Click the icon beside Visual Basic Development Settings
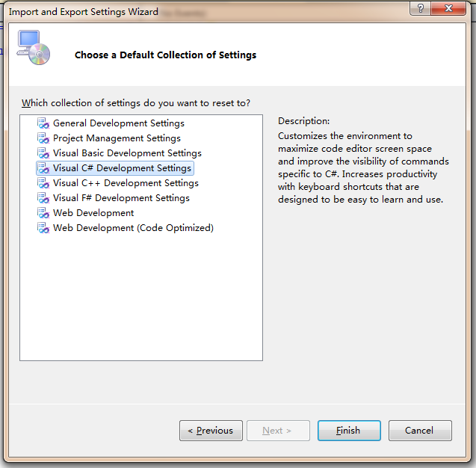The width and height of the screenshot is (476, 468). [43, 153]
